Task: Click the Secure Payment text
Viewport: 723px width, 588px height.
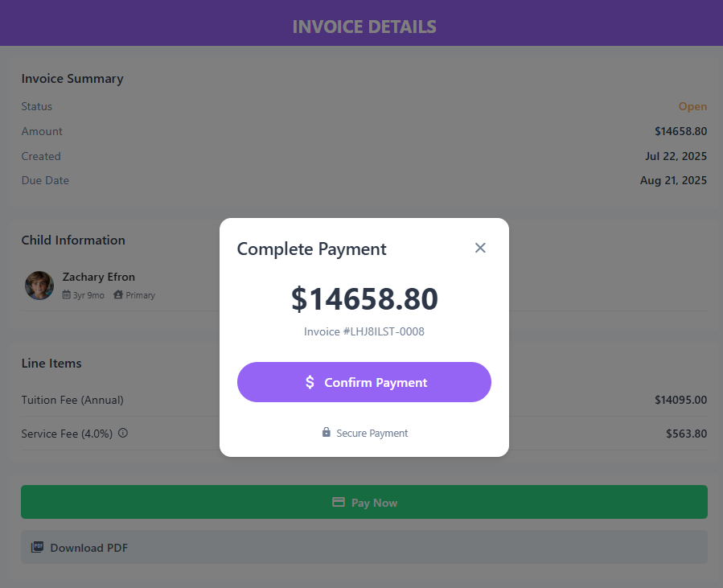Action: point(372,433)
